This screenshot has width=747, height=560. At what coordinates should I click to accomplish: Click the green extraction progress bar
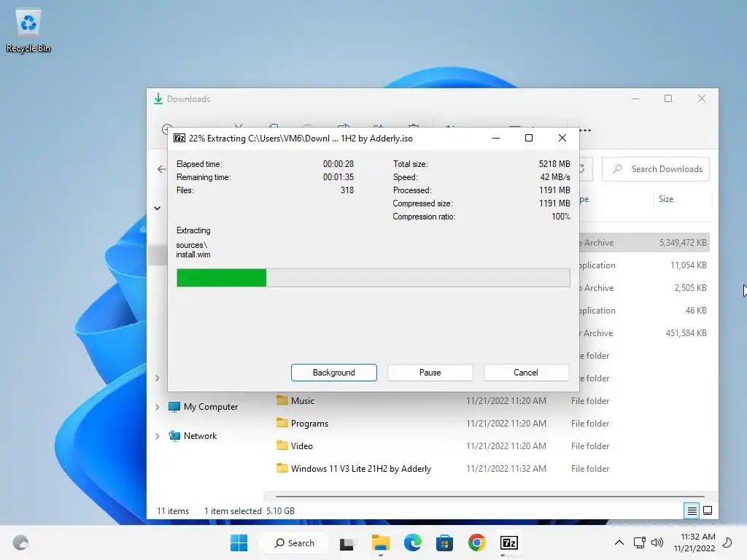pyautogui.click(x=373, y=278)
